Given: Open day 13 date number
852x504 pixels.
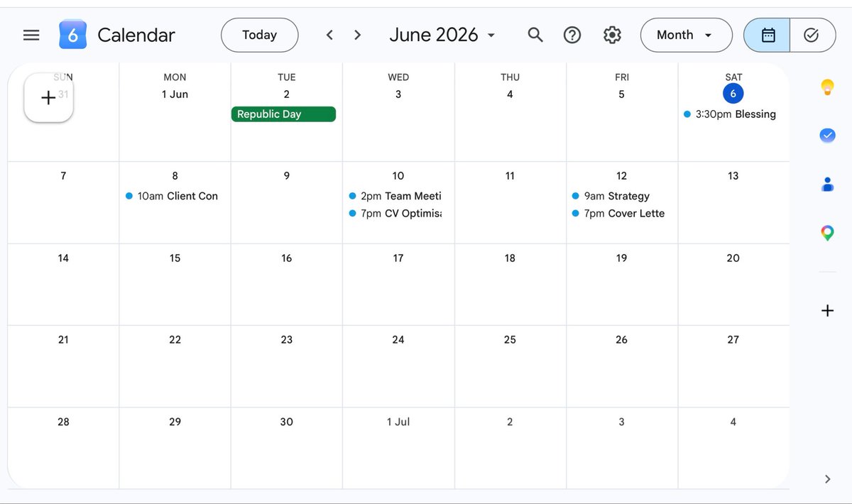Looking at the screenshot, I should tap(733, 176).
